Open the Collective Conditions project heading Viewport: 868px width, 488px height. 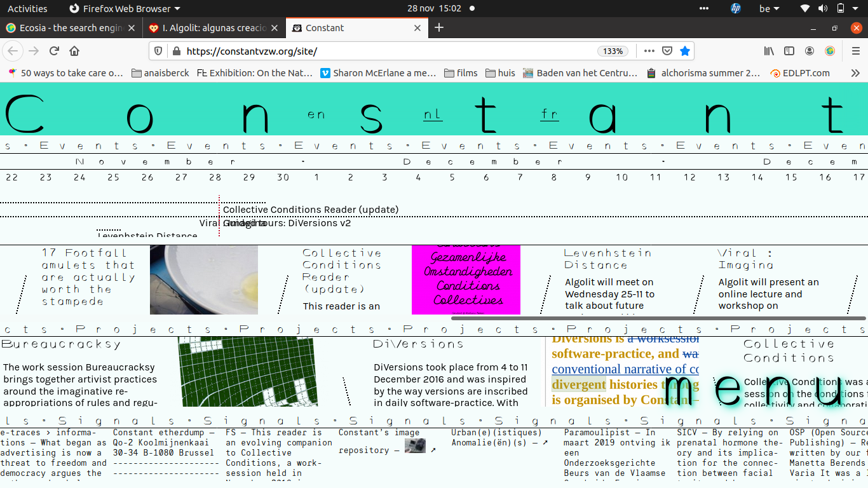(x=789, y=351)
